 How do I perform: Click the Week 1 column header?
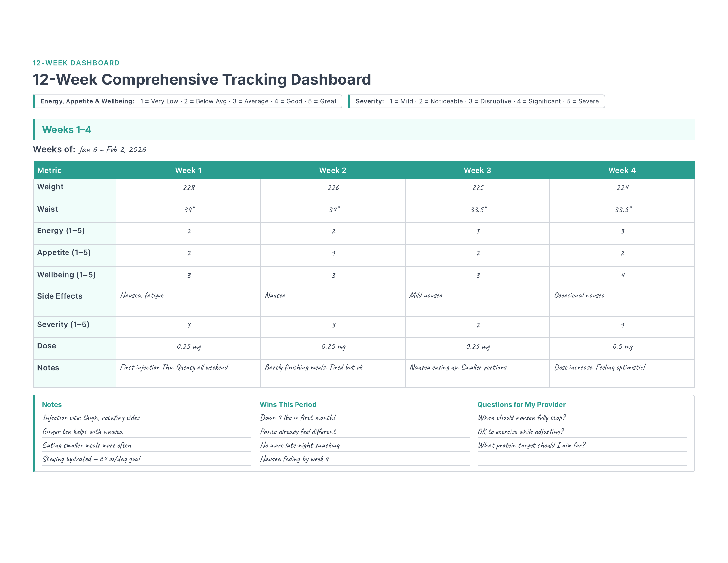189,170
